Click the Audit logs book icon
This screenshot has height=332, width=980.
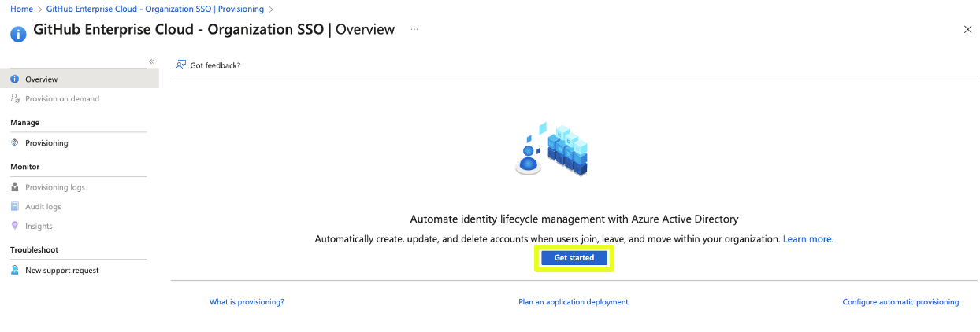[x=15, y=207]
